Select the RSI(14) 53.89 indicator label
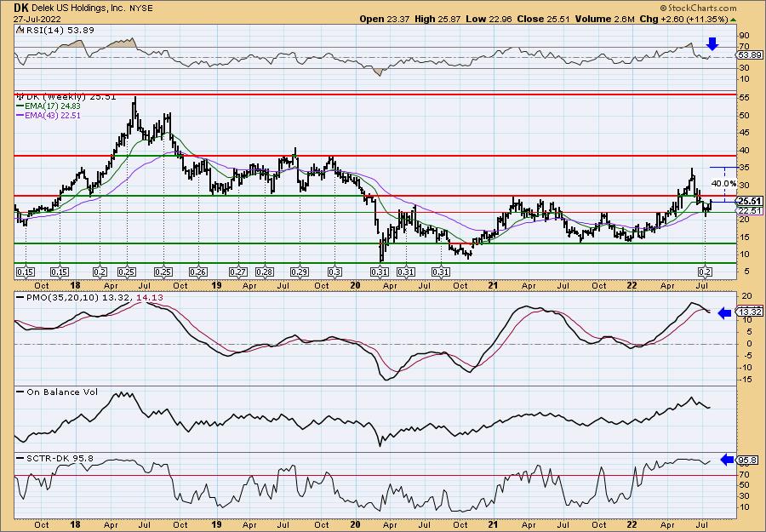This screenshot has width=766, height=532. (55, 30)
